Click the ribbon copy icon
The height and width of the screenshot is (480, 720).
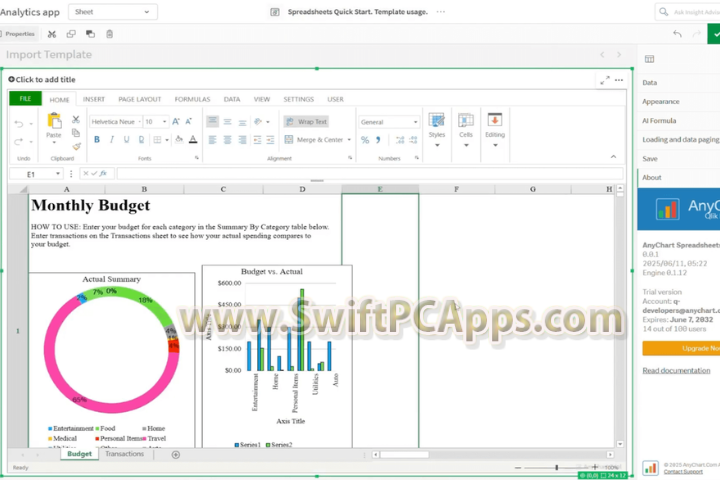[x=76, y=133]
